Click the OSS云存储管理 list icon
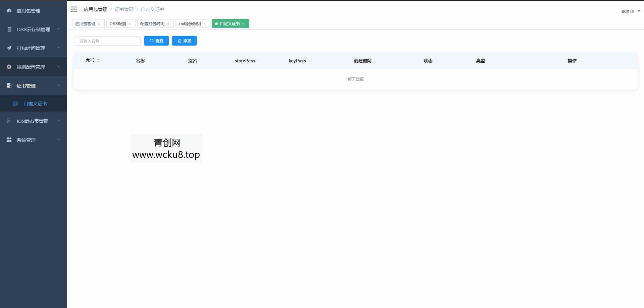The width and height of the screenshot is (644, 308). [9, 29]
